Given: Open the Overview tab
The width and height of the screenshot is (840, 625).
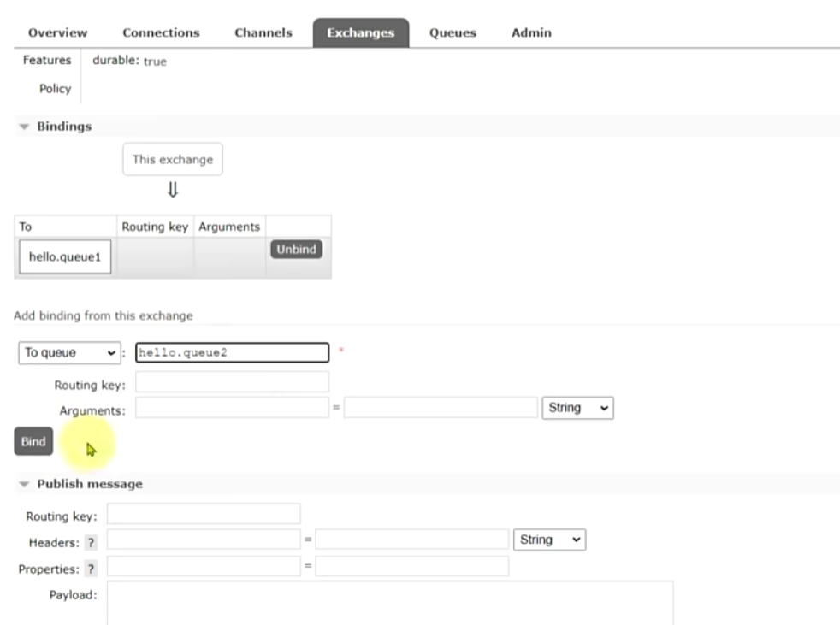Looking at the screenshot, I should coord(57,32).
